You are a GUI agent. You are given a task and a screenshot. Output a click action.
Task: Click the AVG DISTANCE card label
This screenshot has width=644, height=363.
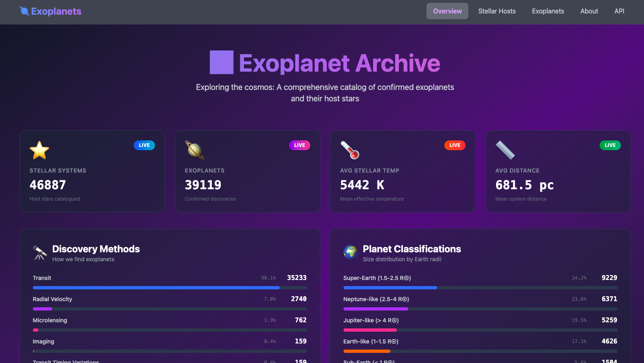point(518,171)
